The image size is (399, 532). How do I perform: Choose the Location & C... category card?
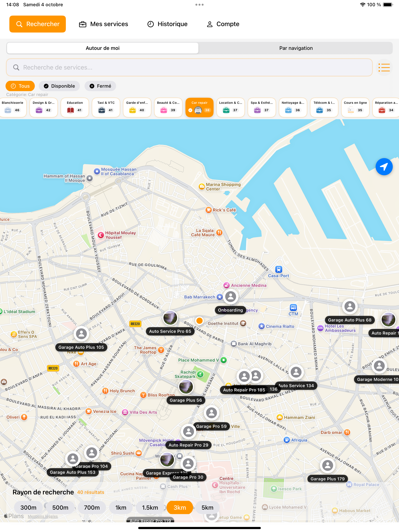[x=230, y=107]
